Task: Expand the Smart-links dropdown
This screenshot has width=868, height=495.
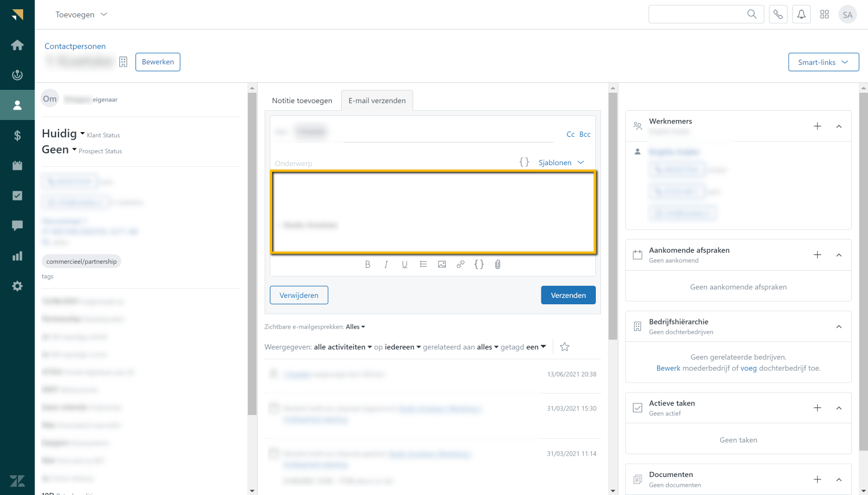Action: pos(823,62)
